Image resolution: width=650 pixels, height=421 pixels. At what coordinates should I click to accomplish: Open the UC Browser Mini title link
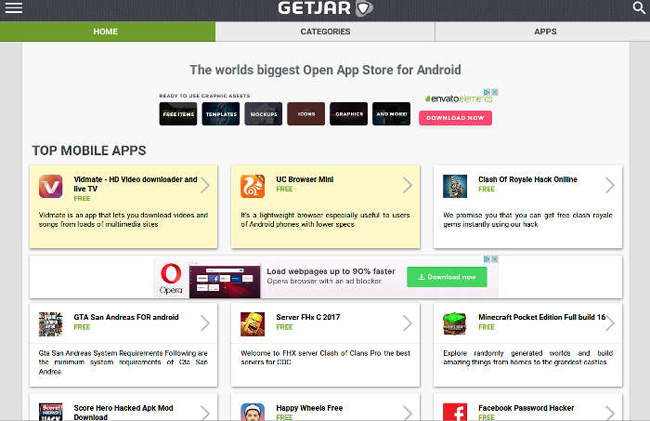[305, 179]
